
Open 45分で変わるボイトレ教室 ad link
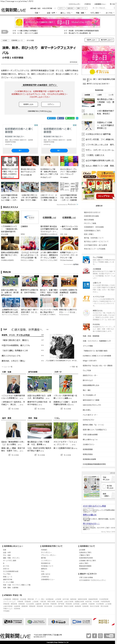click(94, 506)
